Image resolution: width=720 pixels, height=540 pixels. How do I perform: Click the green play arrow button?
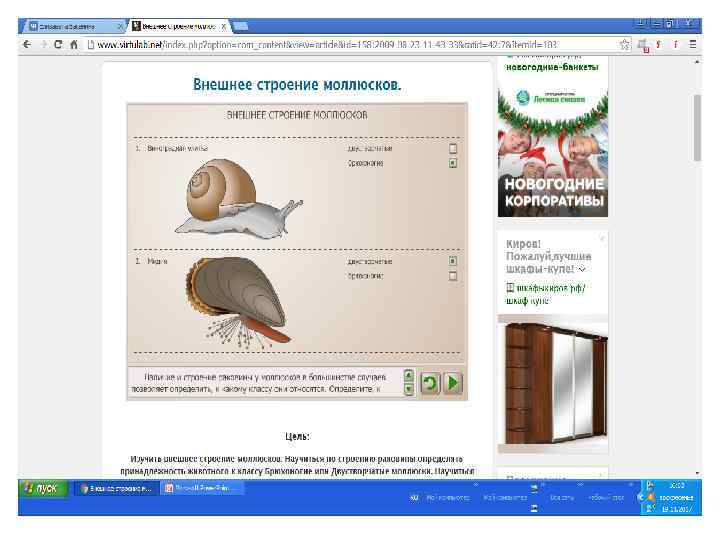[x=452, y=382]
